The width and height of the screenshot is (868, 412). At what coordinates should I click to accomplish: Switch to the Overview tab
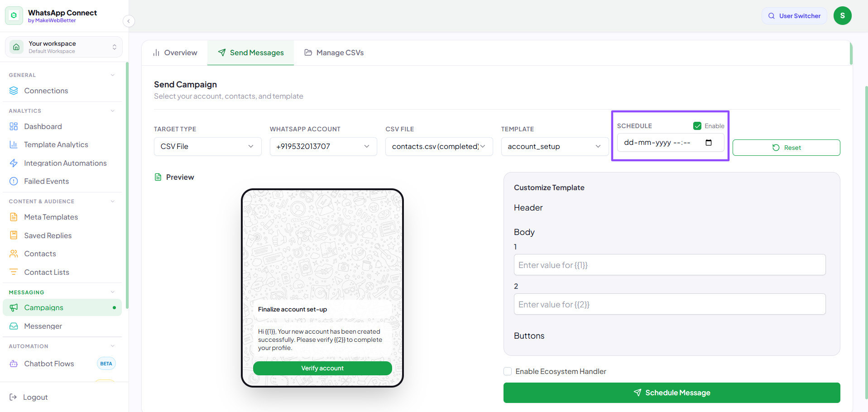tap(175, 53)
